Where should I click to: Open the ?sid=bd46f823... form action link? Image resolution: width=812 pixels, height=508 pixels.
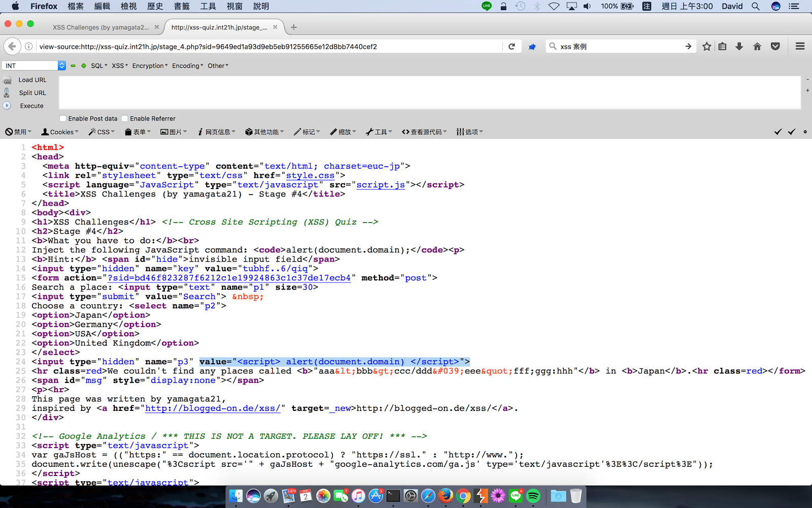[x=229, y=278]
